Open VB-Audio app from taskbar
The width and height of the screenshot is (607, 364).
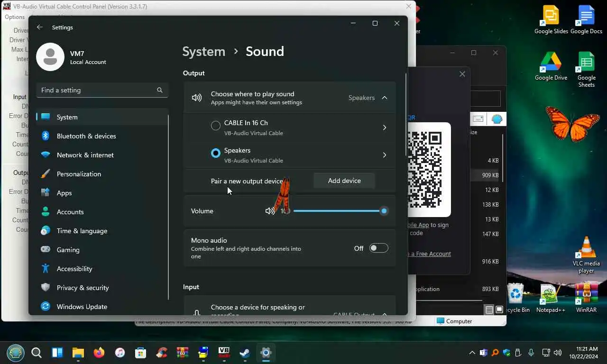click(224, 353)
